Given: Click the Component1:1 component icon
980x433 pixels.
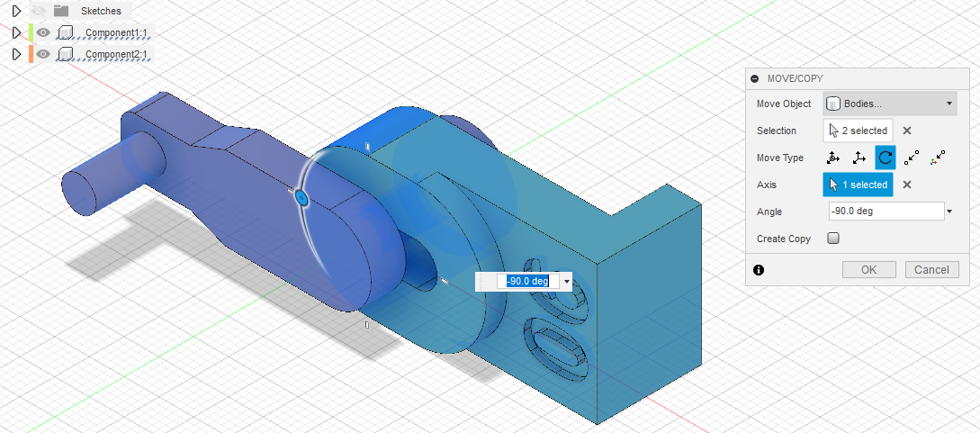Looking at the screenshot, I should pos(65,32).
